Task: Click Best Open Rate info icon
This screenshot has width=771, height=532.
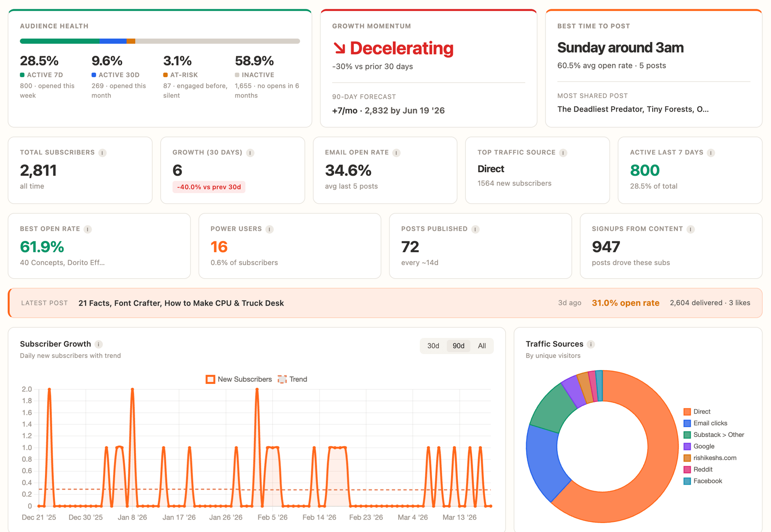Action: (88, 229)
